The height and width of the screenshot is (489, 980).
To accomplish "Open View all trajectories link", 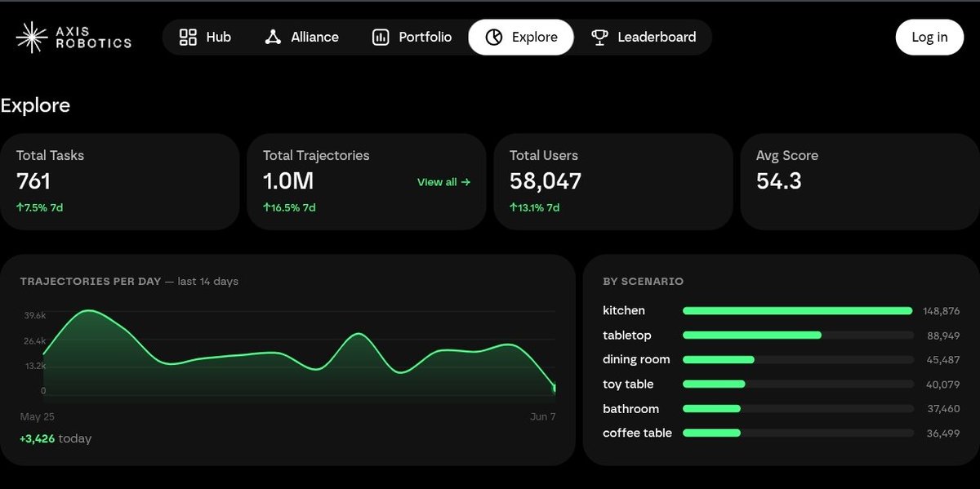I will tap(443, 182).
